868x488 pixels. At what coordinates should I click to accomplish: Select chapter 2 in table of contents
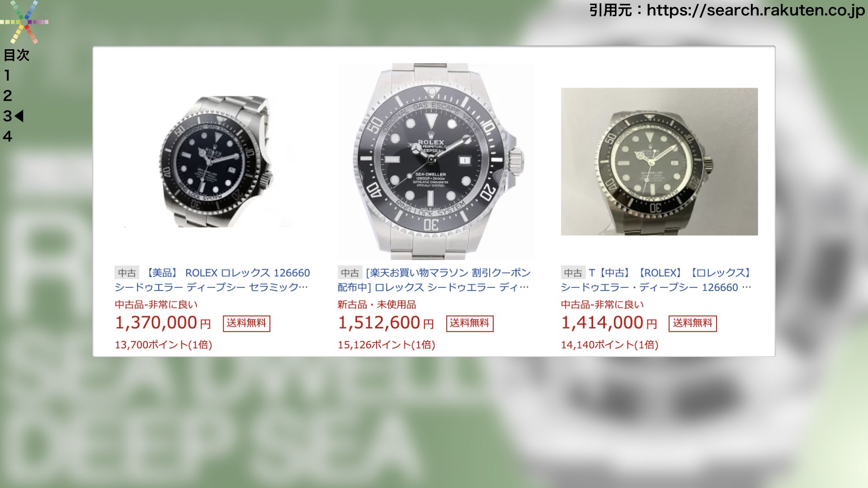pyautogui.click(x=8, y=96)
